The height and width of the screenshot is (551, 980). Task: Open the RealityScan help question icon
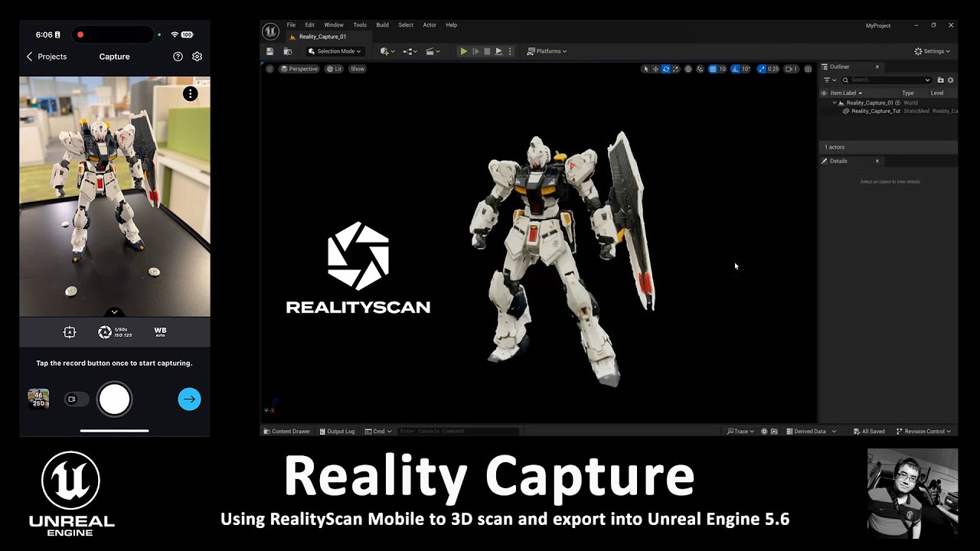coord(178,57)
